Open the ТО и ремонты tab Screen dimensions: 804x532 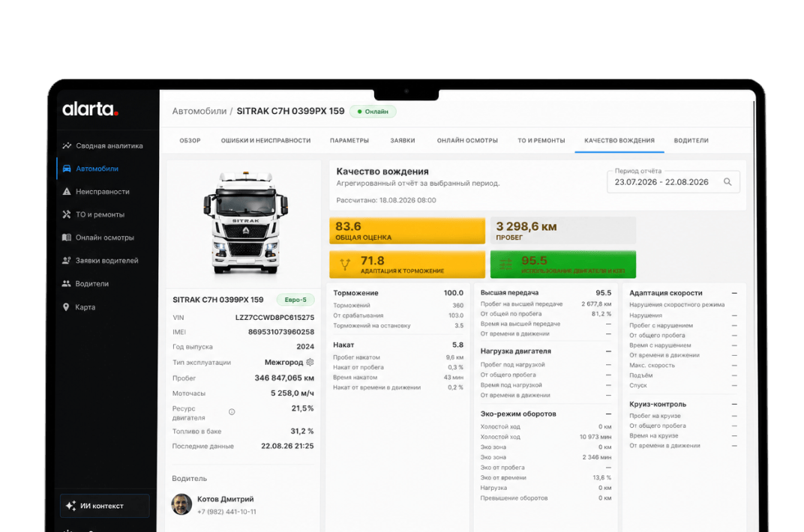541,140
